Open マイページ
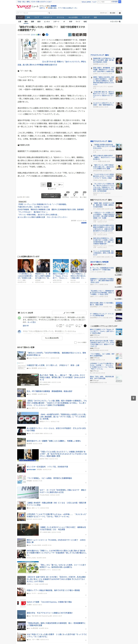The image size is (138, 644). point(103,13)
